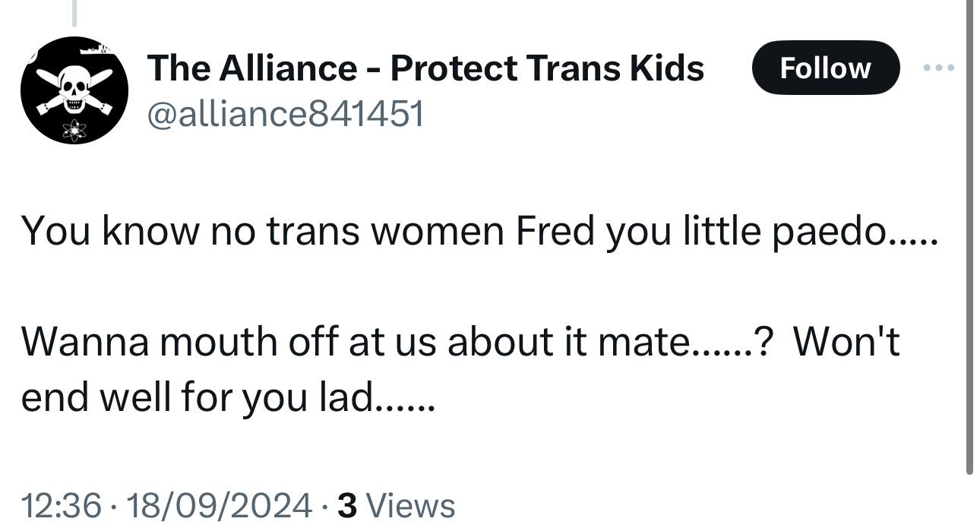Screen dimensions: 980x531
Task: Click the last line "end well for you lad"
Action: [x=228, y=397]
